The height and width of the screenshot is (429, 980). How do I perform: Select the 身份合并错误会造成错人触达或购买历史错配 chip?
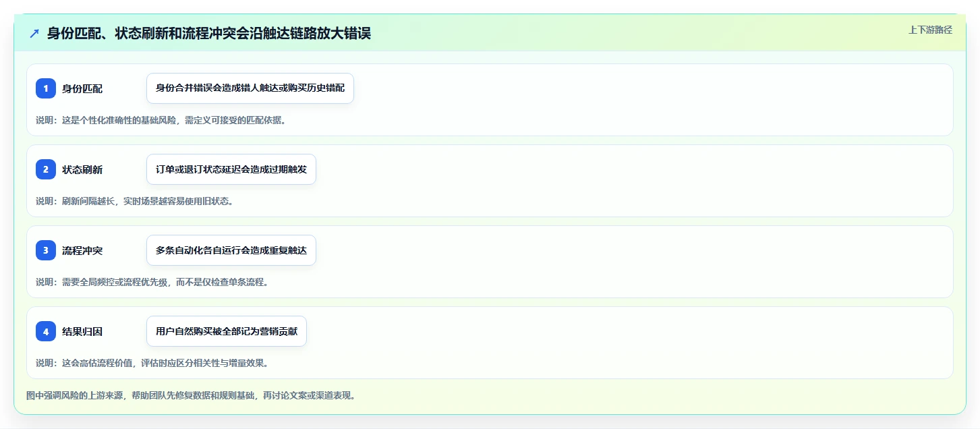[x=250, y=88]
